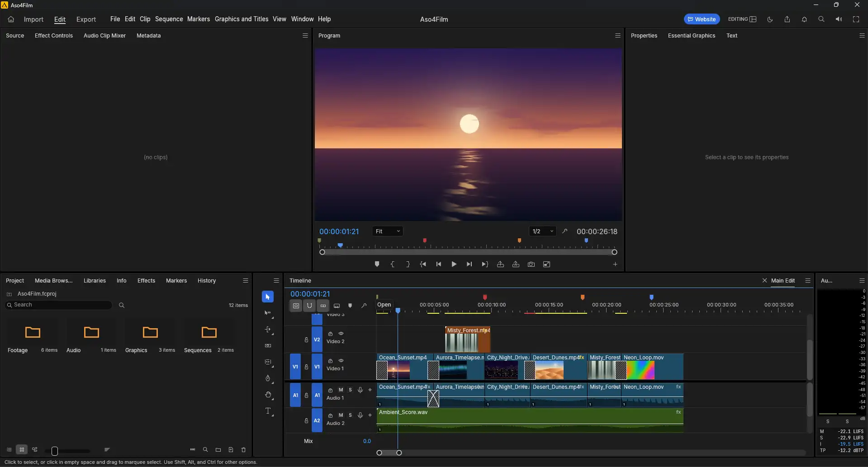Open the Sequence menu
868x467 pixels.
pos(169,19)
